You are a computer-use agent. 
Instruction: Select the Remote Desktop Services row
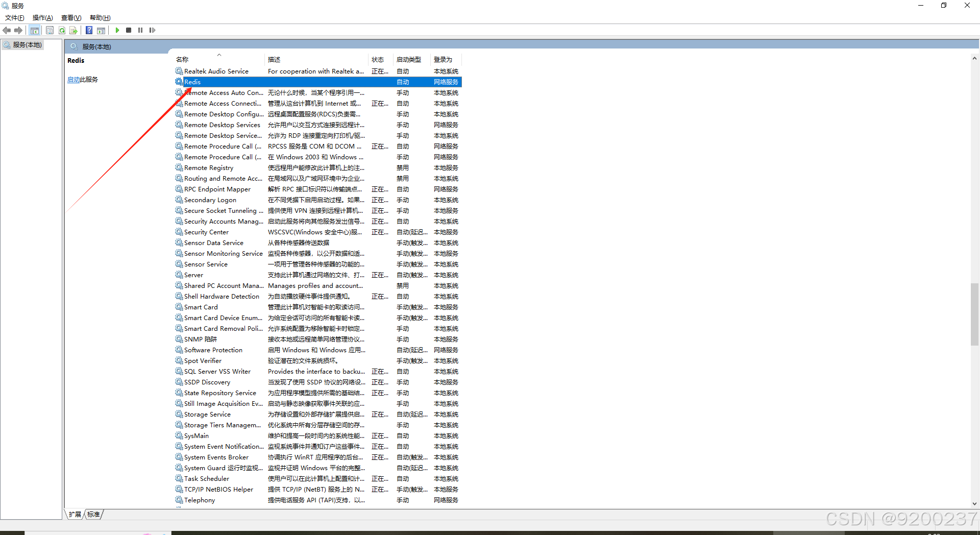point(317,125)
